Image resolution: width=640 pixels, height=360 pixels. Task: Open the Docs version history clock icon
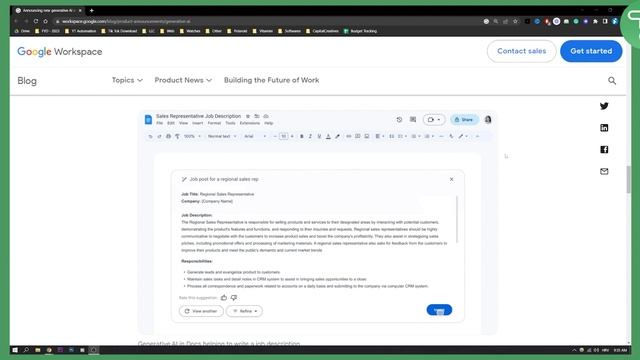tap(399, 120)
